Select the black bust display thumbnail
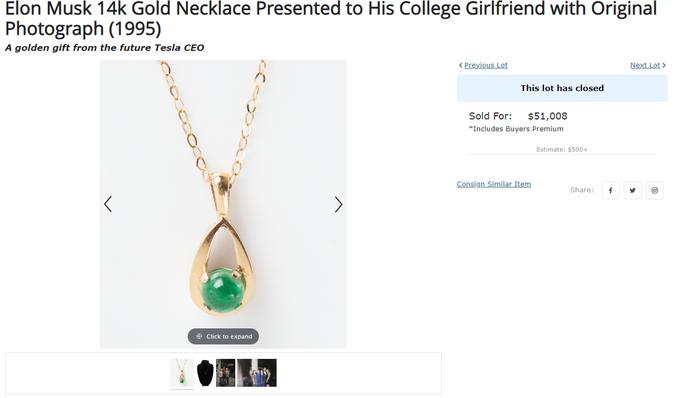 coord(205,373)
